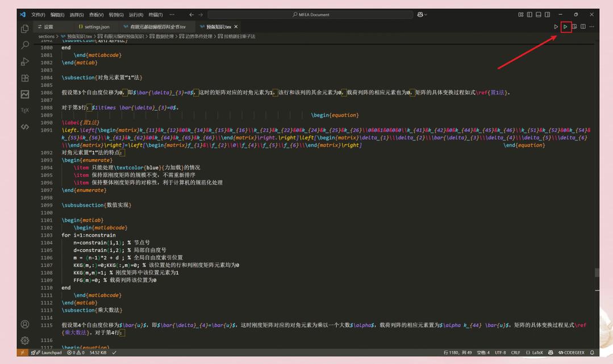Open the Run and Debug view
Screen dimensions: 613x364
(x=24, y=61)
